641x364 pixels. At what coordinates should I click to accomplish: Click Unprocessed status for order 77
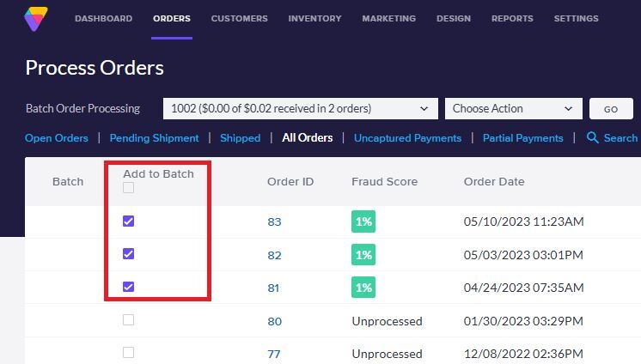(388, 354)
